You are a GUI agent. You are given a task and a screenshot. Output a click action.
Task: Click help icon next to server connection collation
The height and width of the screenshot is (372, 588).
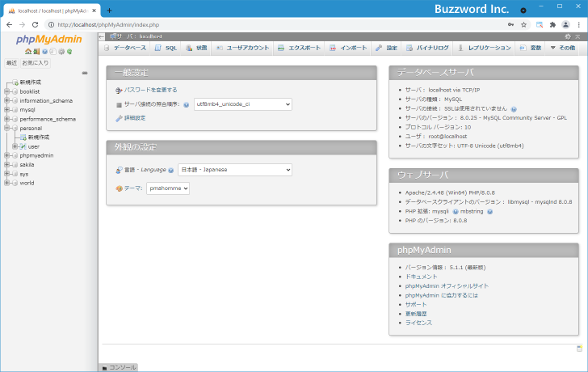tap(186, 105)
